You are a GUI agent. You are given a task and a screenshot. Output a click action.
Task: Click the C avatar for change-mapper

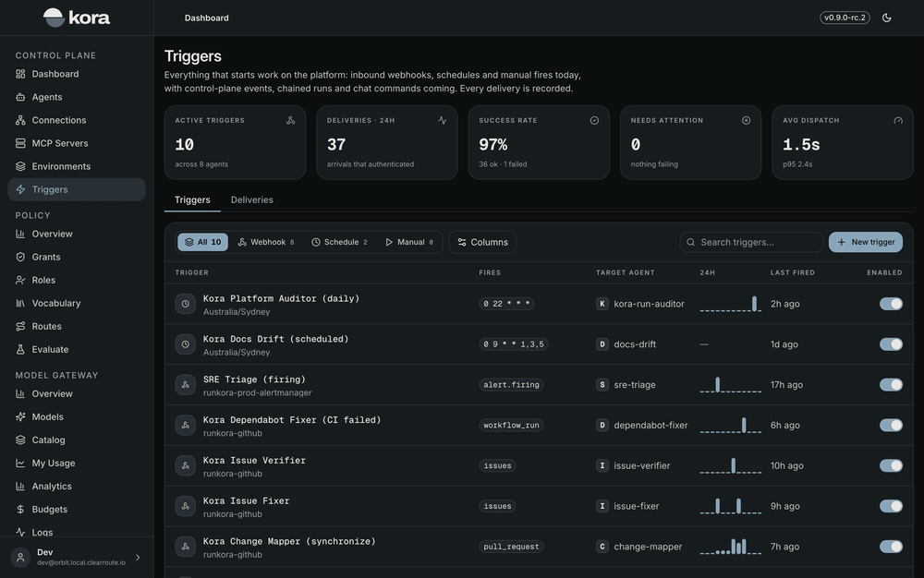[x=602, y=547]
